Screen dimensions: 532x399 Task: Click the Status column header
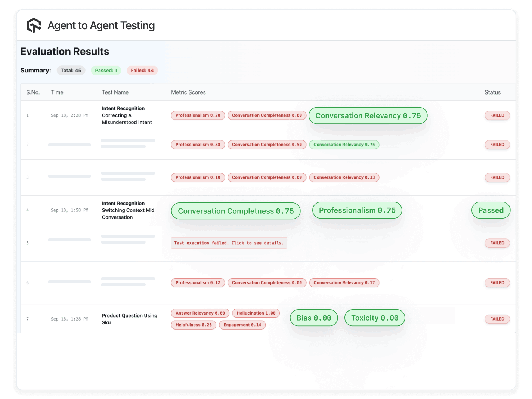[492, 92]
